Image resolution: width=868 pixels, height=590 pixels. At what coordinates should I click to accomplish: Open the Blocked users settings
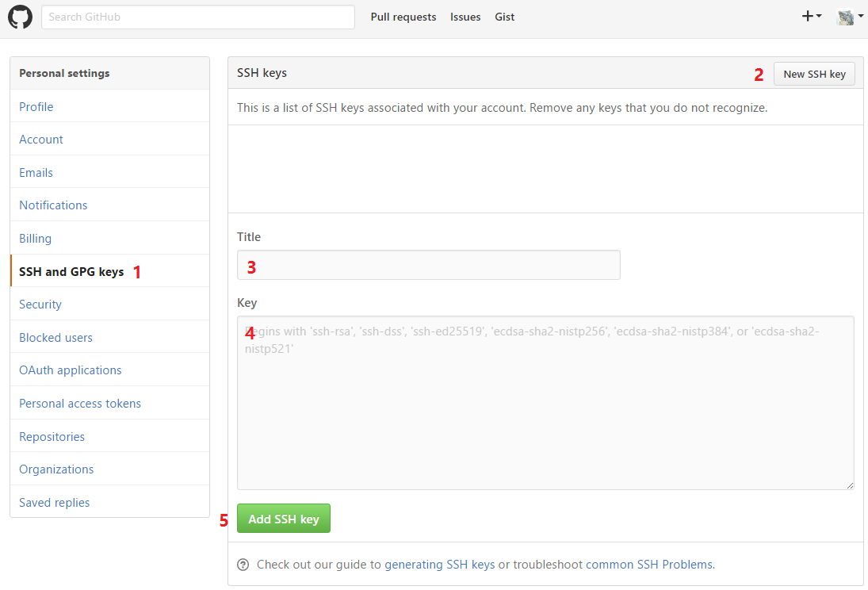pyautogui.click(x=55, y=337)
